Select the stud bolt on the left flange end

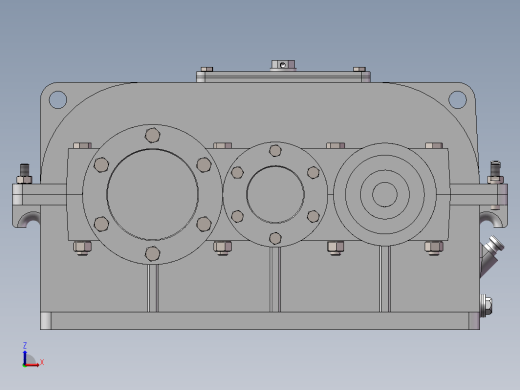click(24, 173)
